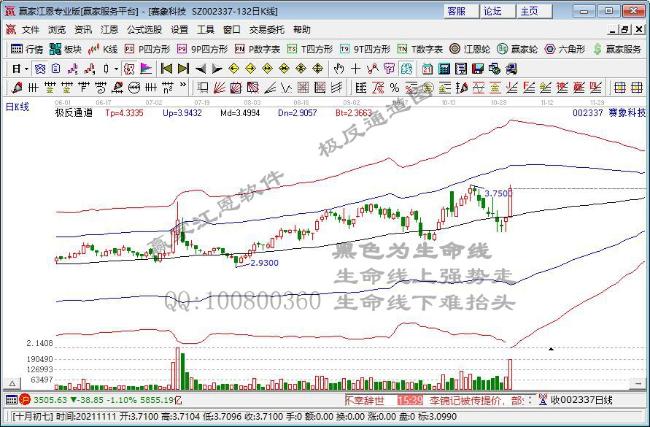Screen dimensions: 650x427
Task: Switch to the K线 chart view
Action: [x=103, y=49]
